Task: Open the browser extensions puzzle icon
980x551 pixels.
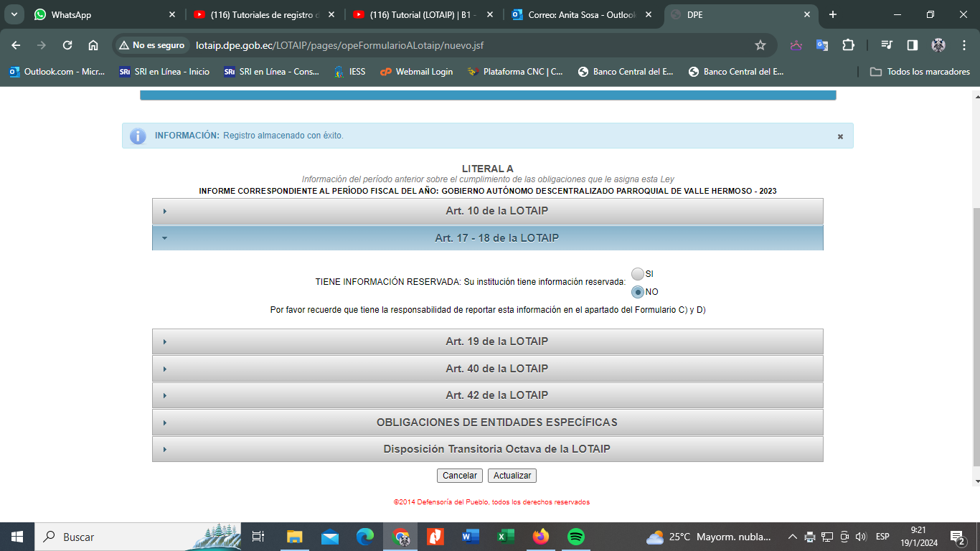Action: [x=848, y=45]
